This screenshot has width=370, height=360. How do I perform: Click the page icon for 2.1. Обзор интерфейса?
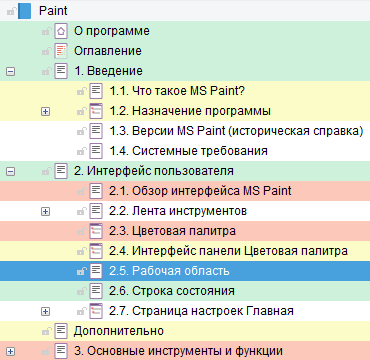tap(96, 191)
